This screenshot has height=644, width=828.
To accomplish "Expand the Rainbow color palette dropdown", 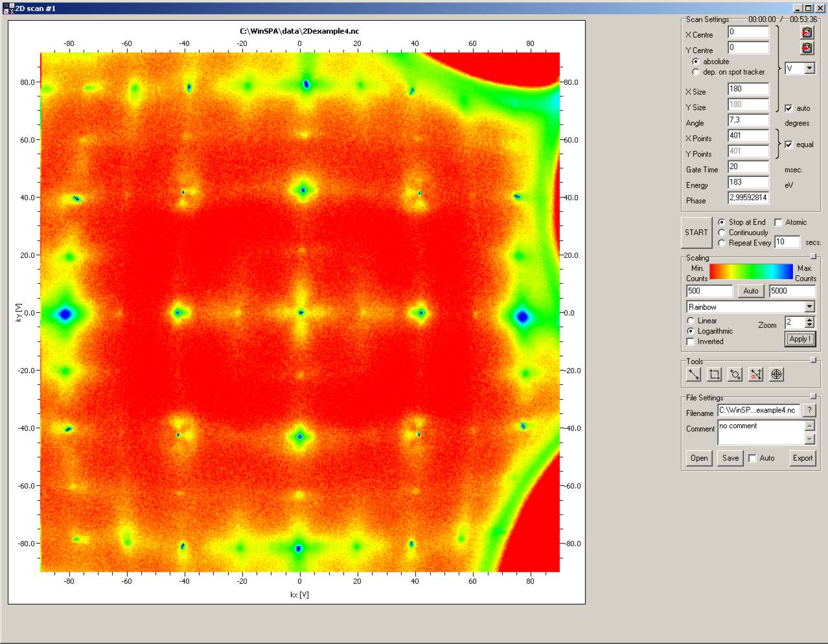I will [x=809, y=307].
